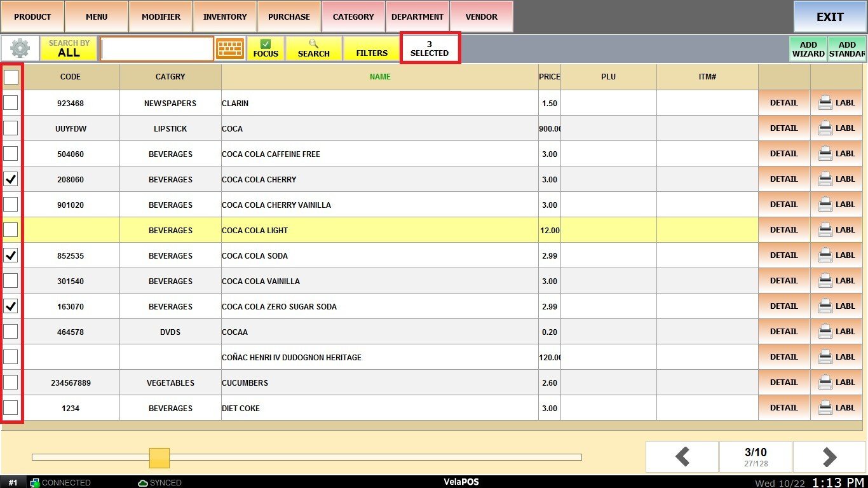Switch to the INVENTORY tab

(225, 17)
